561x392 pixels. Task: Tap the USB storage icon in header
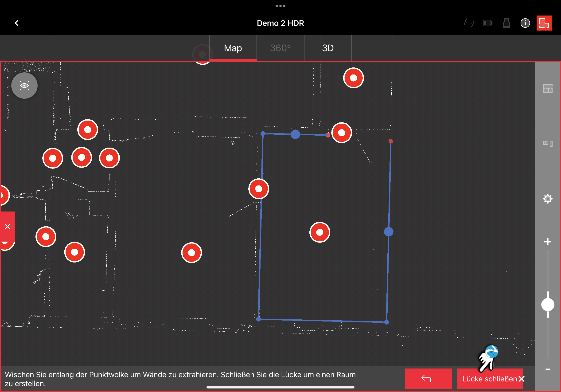pos(506,23)
